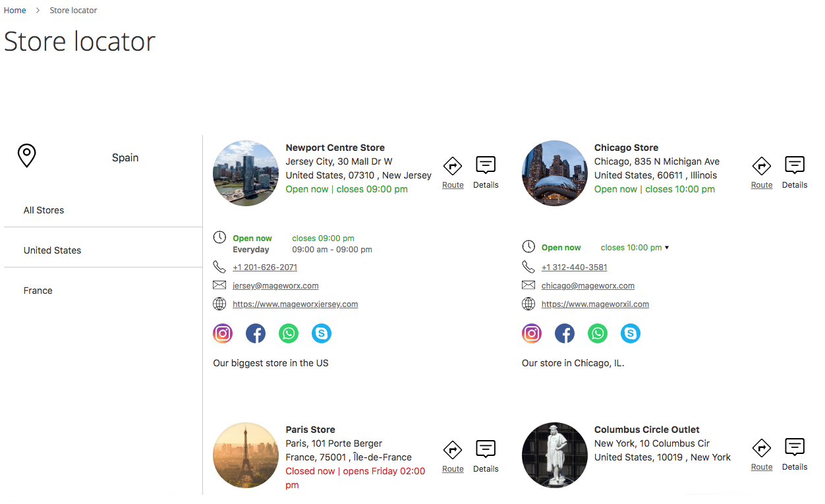Screen dimensions: 825x504
Task: Click globe icon beside mageworxjersey.com link
Action: point(219,304)
